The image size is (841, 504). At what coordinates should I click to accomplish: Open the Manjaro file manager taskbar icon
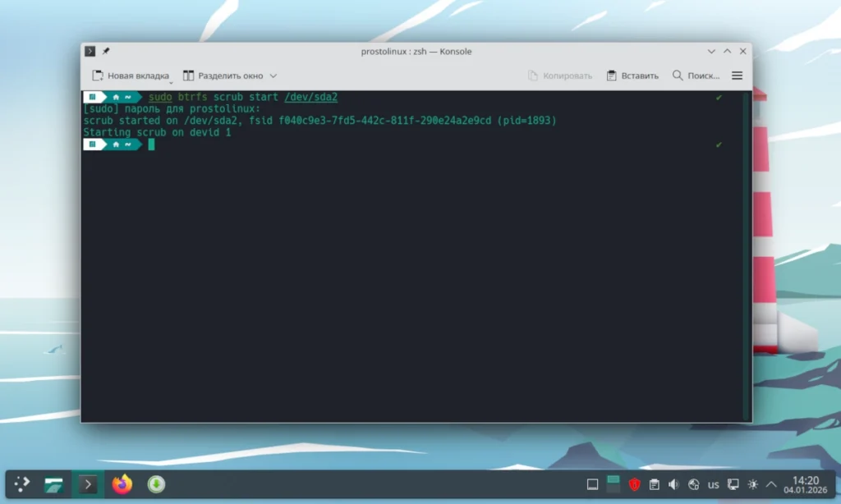coord(53,484)
